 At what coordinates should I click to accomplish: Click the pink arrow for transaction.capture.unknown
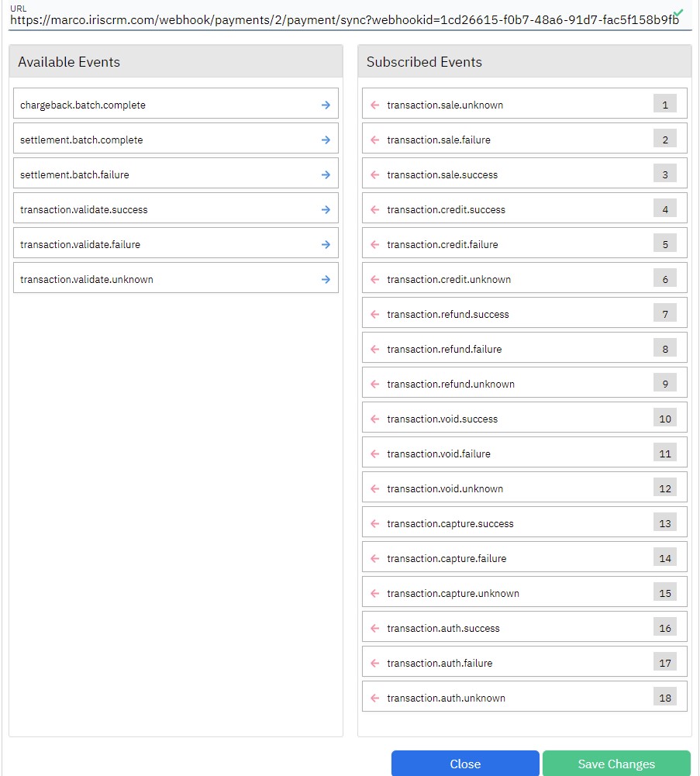375,592
